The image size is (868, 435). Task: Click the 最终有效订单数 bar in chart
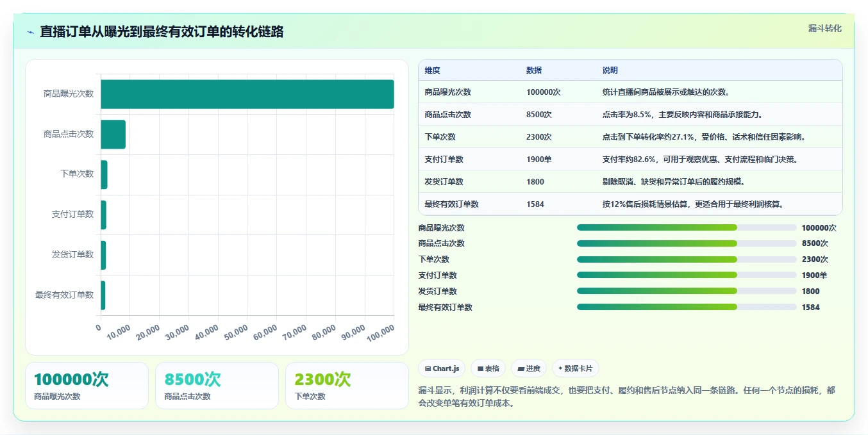point(103,295)
